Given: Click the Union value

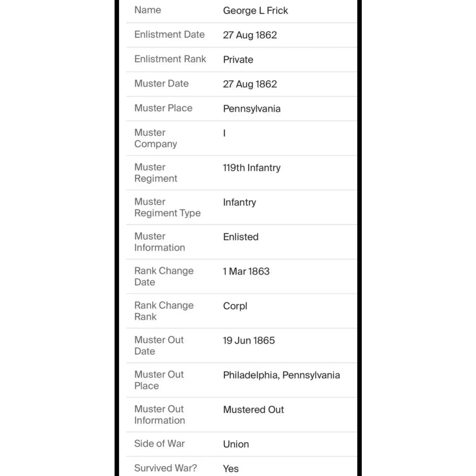Looking at the screenshot, I should tap(236, 444).
